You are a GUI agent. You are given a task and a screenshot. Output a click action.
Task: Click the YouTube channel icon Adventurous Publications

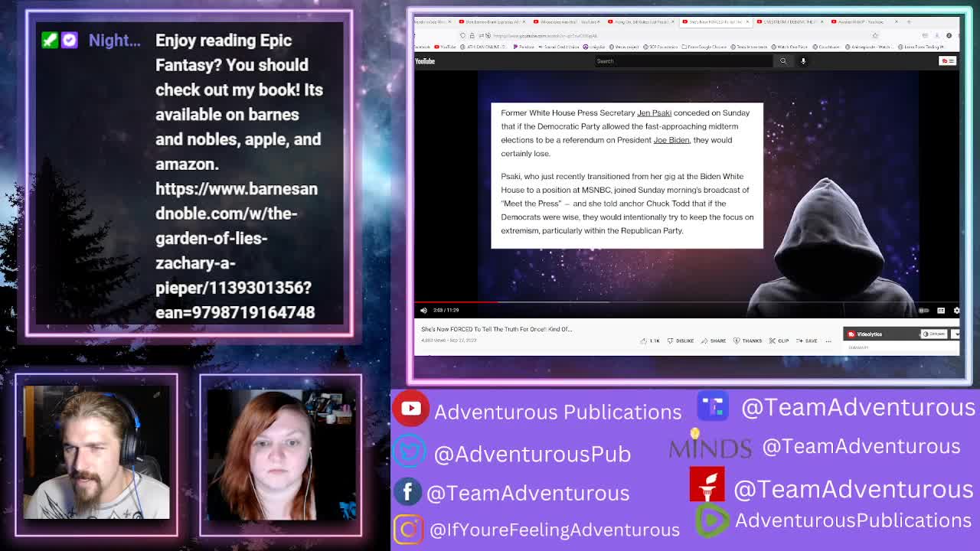click(x=411, y=408)
